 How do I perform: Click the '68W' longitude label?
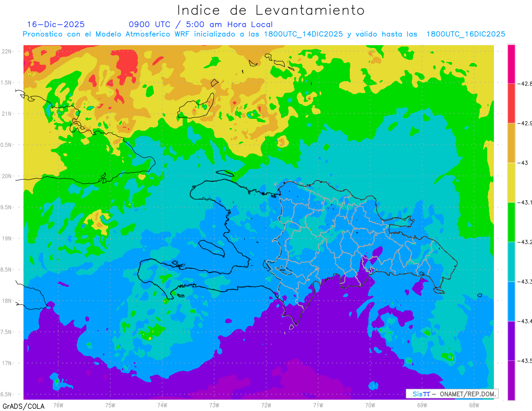473,405
